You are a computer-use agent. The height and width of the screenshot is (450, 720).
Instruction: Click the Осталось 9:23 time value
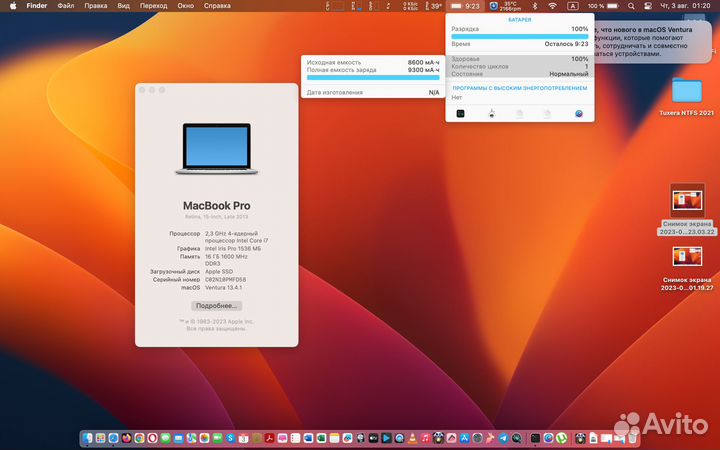coord(566,44)
